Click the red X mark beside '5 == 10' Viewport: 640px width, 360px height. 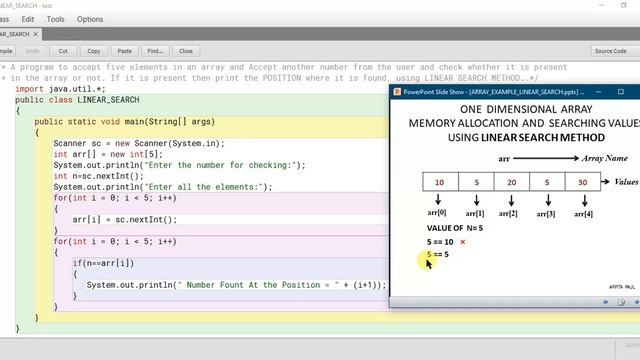click(x=462, y=242)
